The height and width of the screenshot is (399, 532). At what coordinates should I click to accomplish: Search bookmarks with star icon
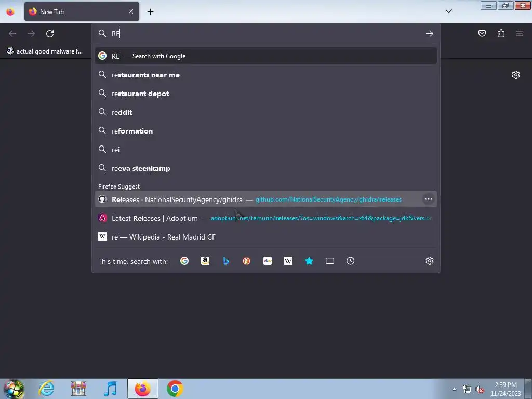tap(309, 261)
